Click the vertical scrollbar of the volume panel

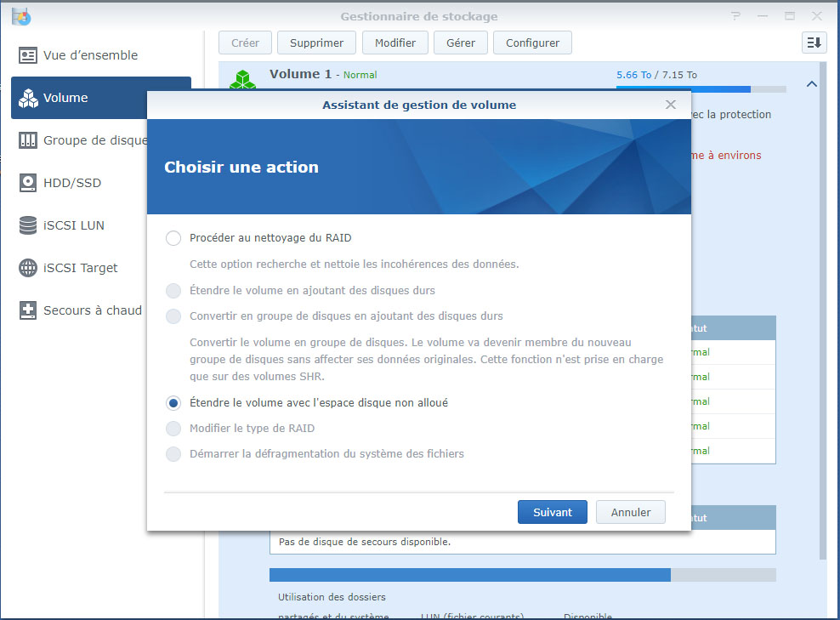823,310
